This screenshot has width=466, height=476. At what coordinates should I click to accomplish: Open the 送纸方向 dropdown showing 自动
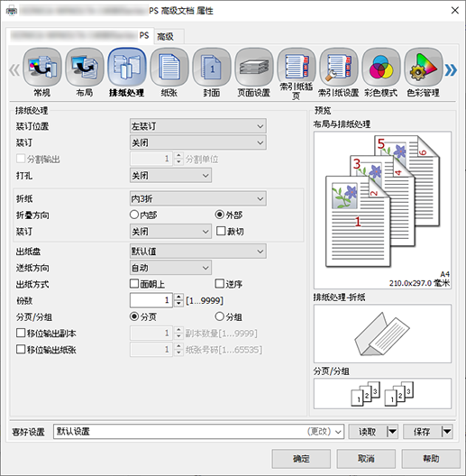170,268
